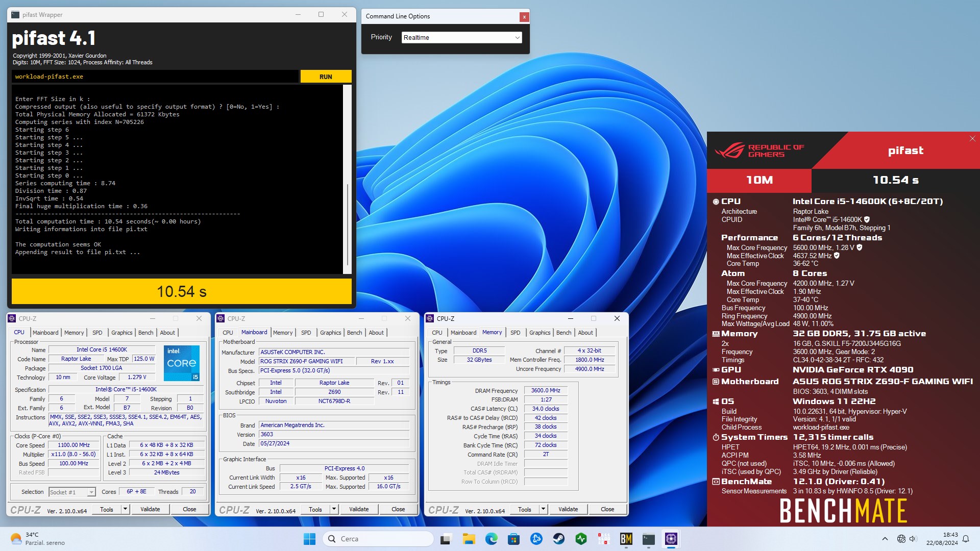Viewport: 980px width, 551px height.
Task: Click Validate in the CPU-tab CPU-Z window
Action: point(150,509)
